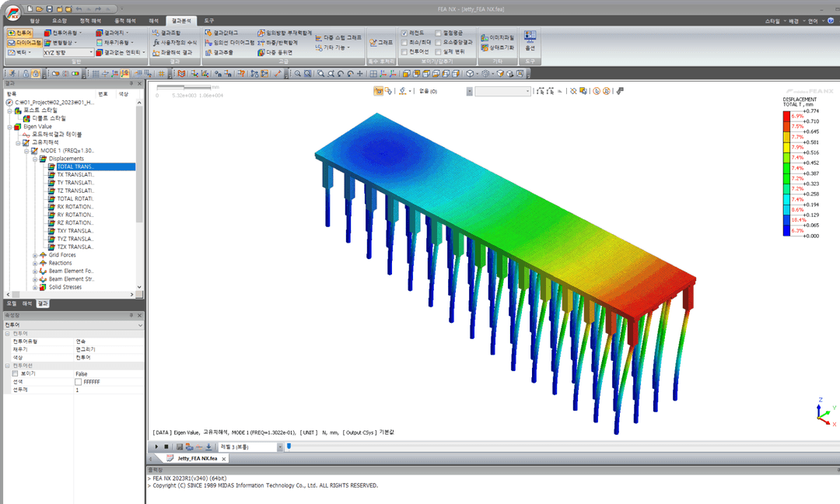Open the empty combo box above viewport
The image size is (840, 504).
pyautogui.click(x=502, y=92)
